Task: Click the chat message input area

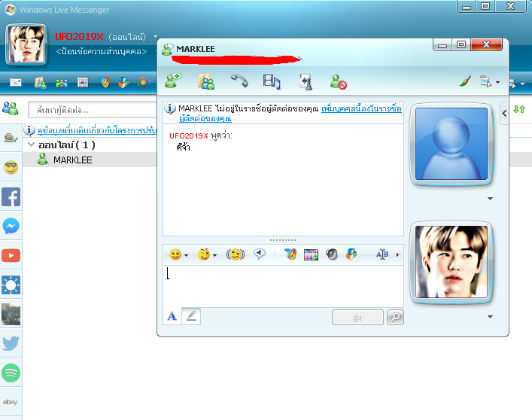Action: coord(283,286)
